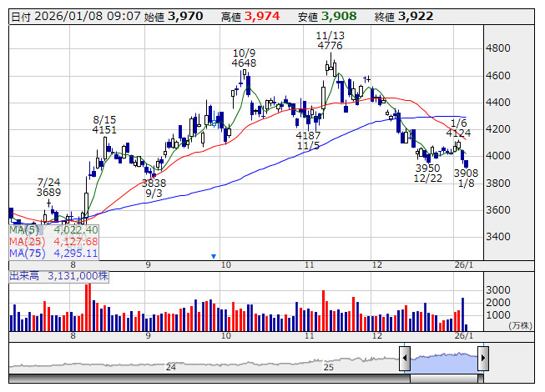
Task: Click the 8/15 4151 high annotation
Action: [x=104, y=124]
